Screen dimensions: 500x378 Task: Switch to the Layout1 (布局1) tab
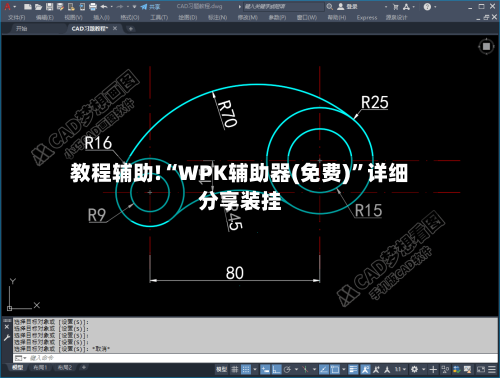tap(40, 367)
